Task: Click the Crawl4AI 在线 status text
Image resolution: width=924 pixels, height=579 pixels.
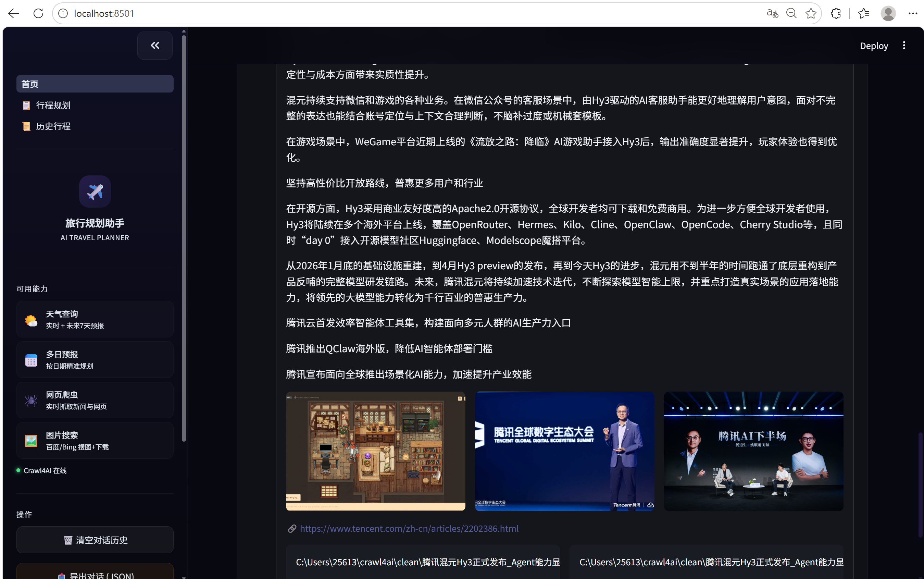Action: coord(45,471)
